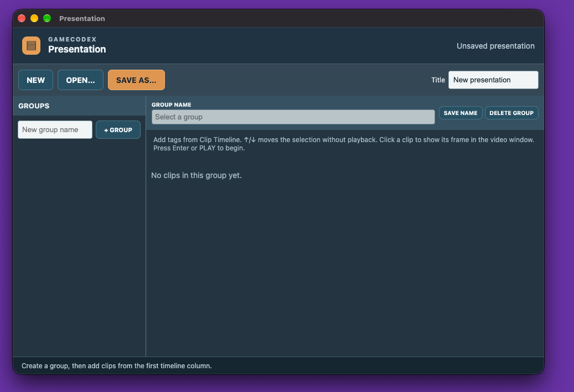Click the GameCodex Presentation app logo icon
Screen dimensions: 574x392
pyautogui.click(x=31, y=45)
